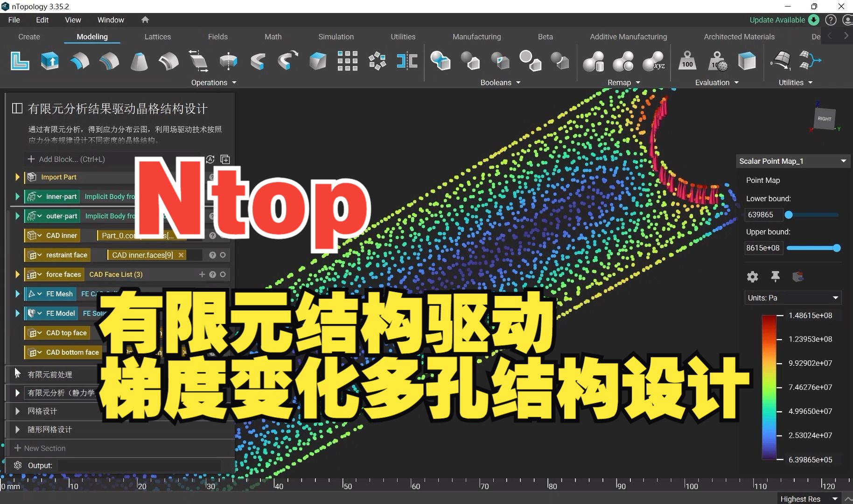Click the copy notebook icon beside Add Block
This screenshot has width=853, height=504.
coord(225,160)
